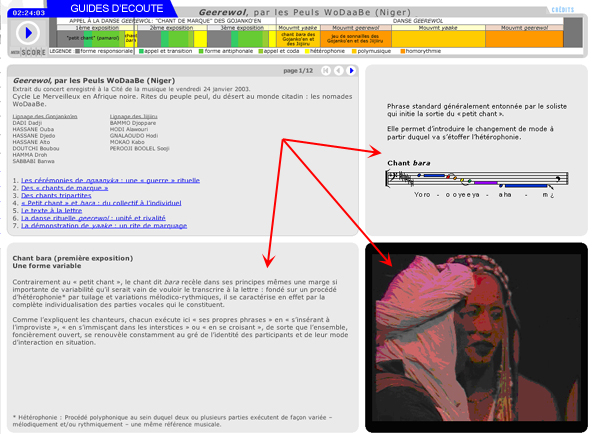Jump to green antiphonal segment of 3ème exposition
Viewport: 600px width, 434px height.
tap(250, 39)
